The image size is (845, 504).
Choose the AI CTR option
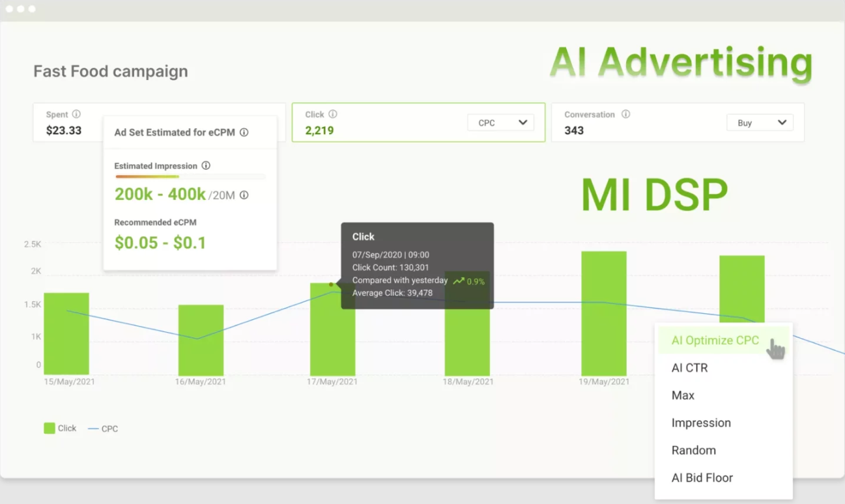tap(689, 367)
